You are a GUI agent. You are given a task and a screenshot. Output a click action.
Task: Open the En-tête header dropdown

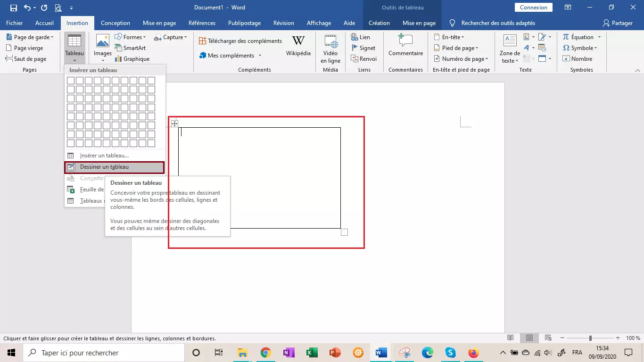pos(449,37)
